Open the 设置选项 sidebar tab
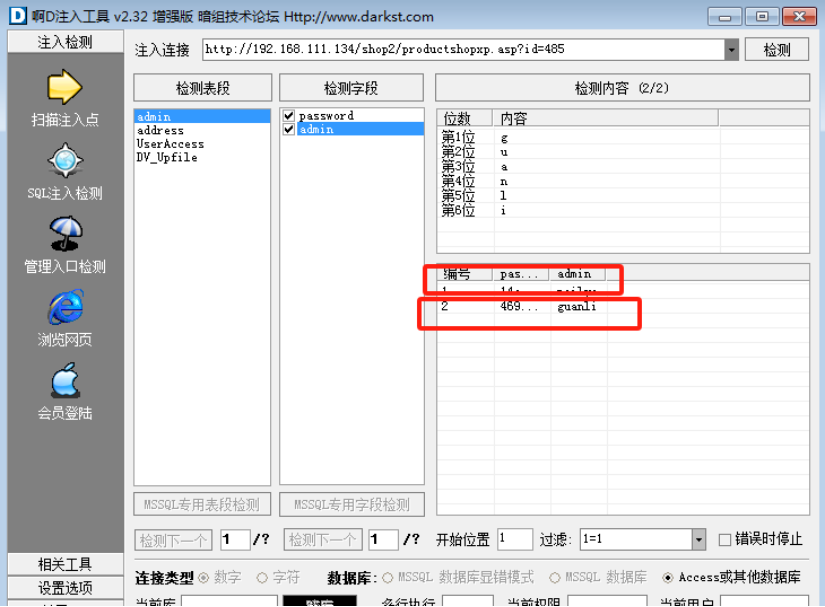 [x=65, y=588]
